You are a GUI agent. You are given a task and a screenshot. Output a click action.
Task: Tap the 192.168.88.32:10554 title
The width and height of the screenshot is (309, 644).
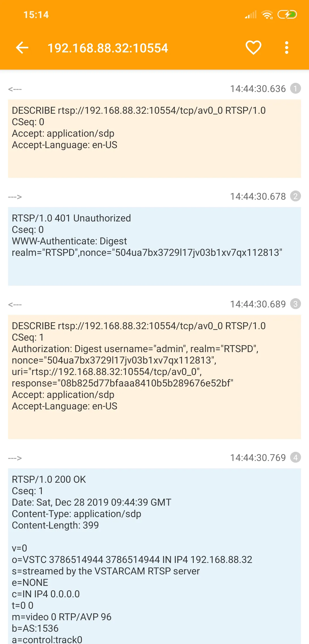point(108,48)
